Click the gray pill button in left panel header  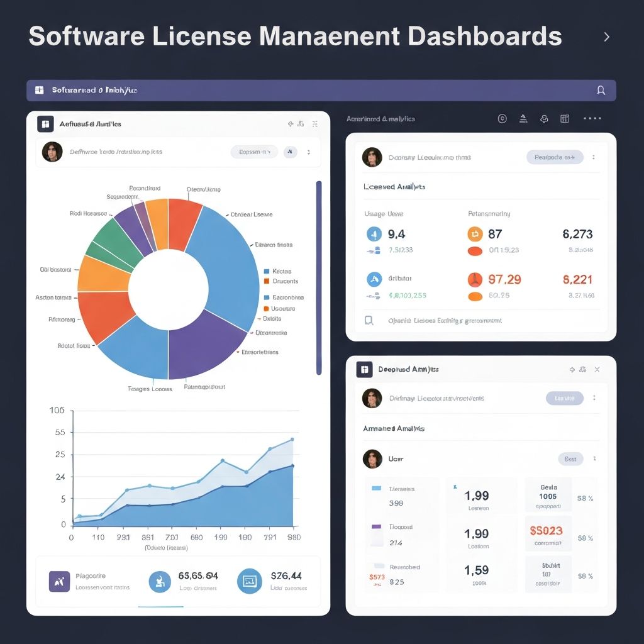click(254, 152)
